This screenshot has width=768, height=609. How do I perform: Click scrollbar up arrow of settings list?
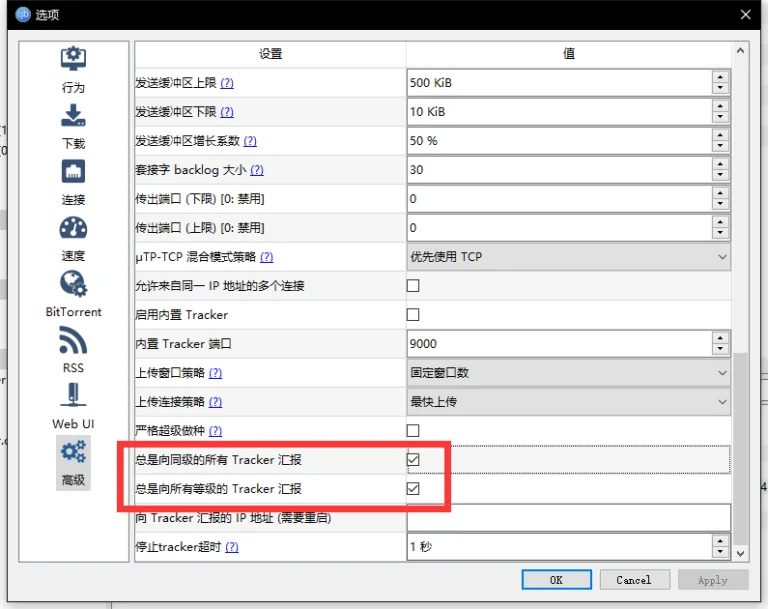pyautogui.click(x=740, y=50)
